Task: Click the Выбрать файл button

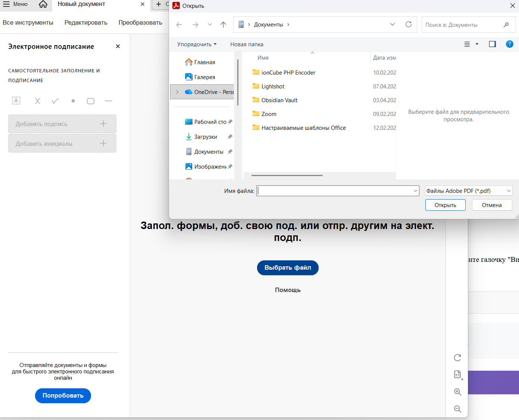Action: pyautogui.click(x=288, y=268)
